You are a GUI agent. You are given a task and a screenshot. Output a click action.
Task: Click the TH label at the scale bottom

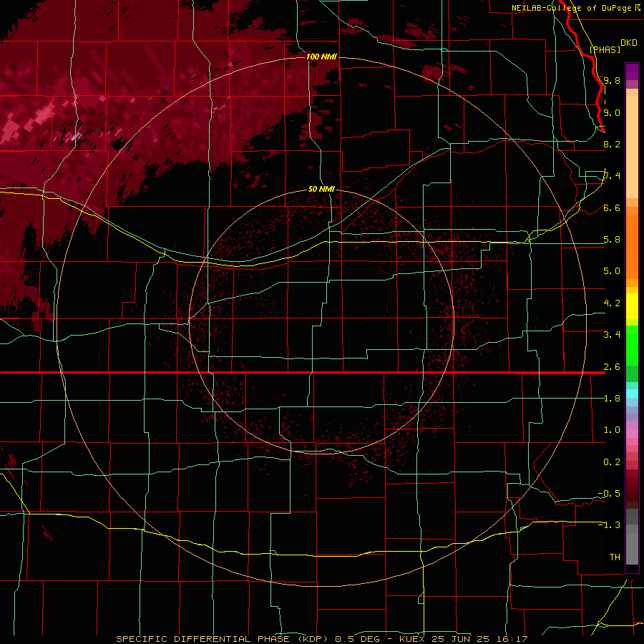615,557
